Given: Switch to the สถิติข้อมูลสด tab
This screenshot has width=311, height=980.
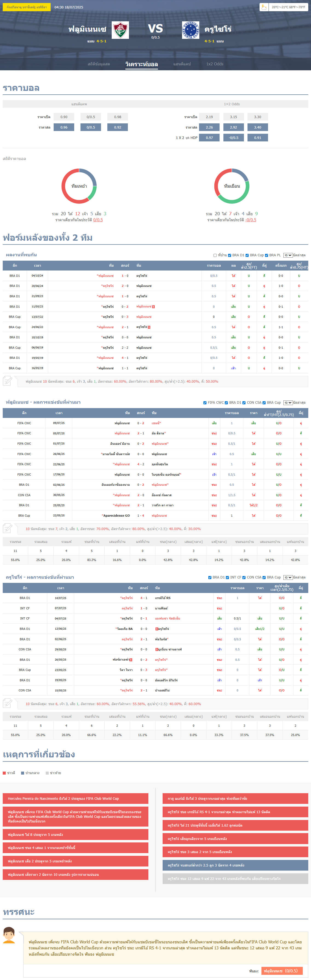Looking at the screenshot, I should pos(99,64).
